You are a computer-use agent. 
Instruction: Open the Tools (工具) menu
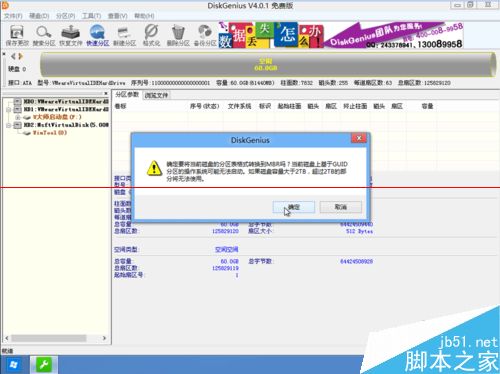[91, 16]
